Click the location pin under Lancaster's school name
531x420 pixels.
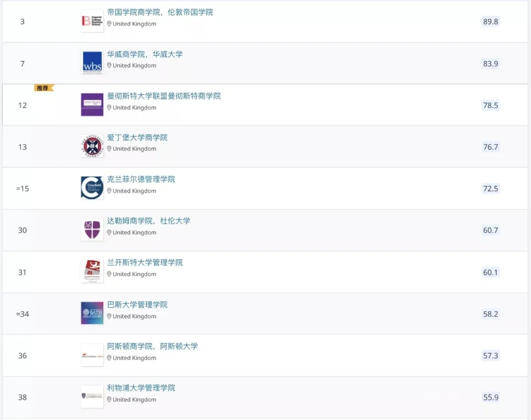[109, 274]
